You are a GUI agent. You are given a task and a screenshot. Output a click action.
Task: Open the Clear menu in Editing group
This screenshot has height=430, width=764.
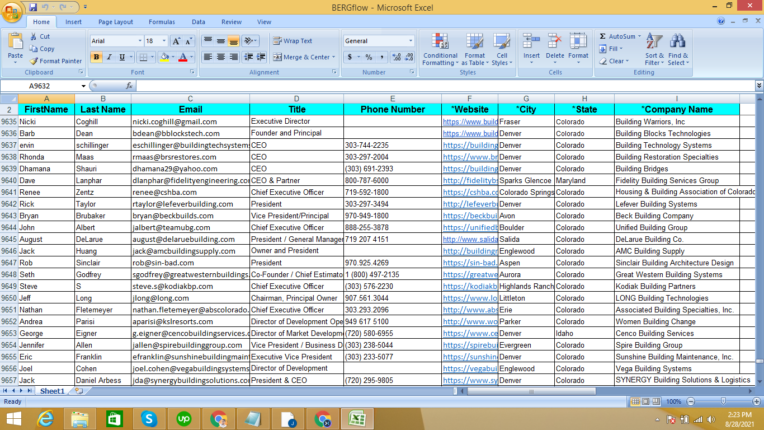[x=614, y=61]
